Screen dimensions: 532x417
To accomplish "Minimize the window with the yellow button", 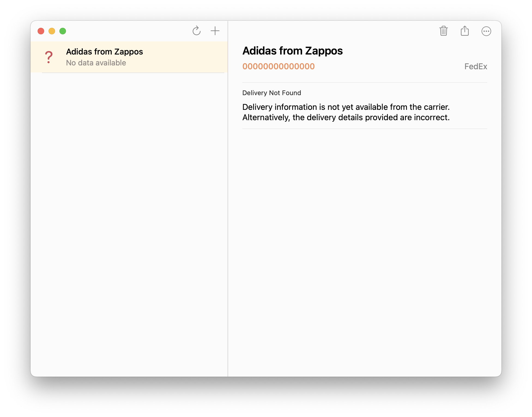I will [52, 31].
